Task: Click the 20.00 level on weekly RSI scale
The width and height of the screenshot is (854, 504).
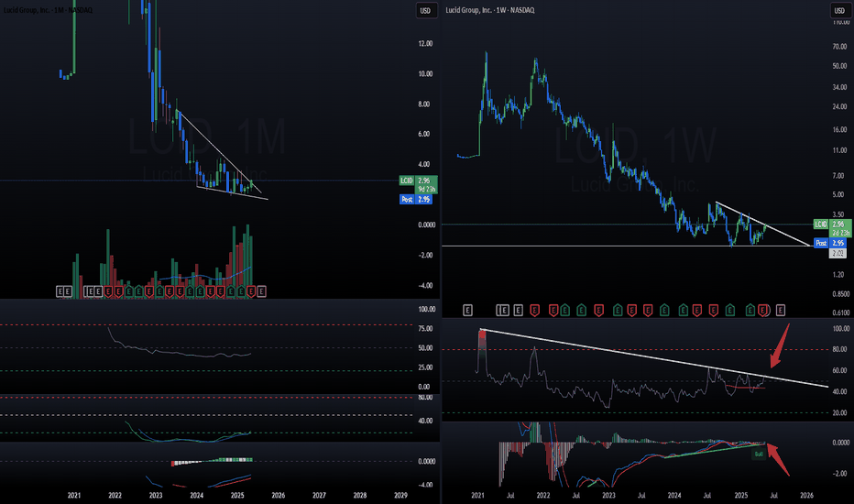Action: coord(839,413)
